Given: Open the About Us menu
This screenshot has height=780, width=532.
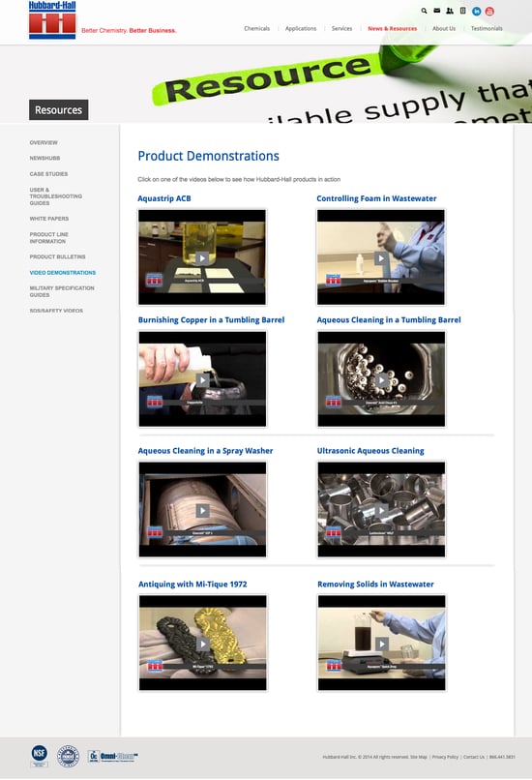Looking at the screenshot, I should pos(444,28).
